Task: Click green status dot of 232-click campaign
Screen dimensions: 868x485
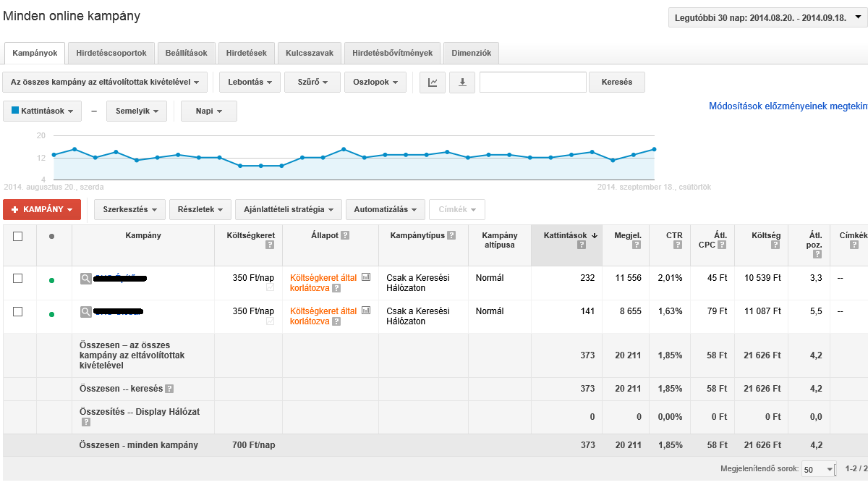Action: click(x=51, y=280)
